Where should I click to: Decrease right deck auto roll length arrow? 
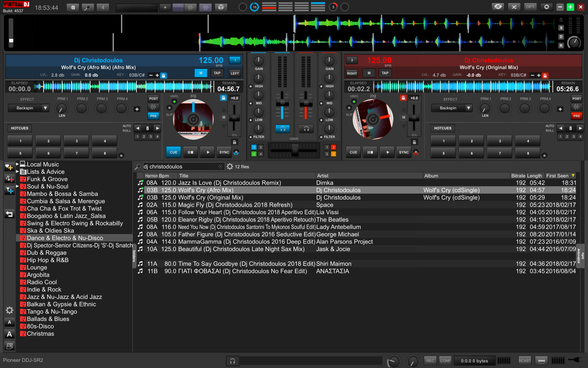pyautogui.click(x=560, y=128)
